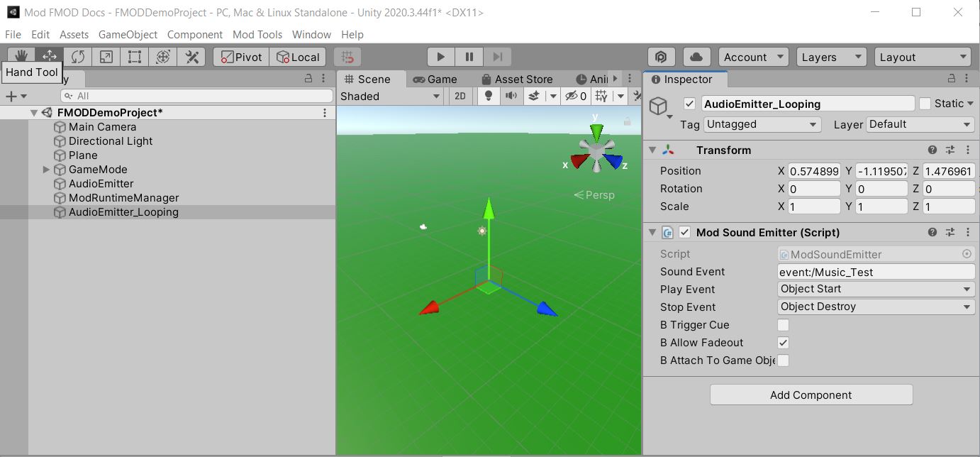The height and width of the screenshot is (457, 980).
Task: Switch the Scene view to 2D mode
Action: click(x=460, y=96)
